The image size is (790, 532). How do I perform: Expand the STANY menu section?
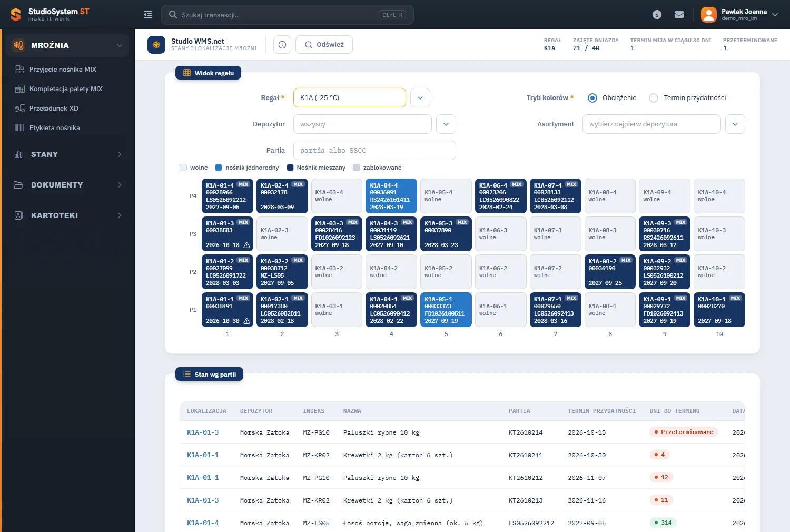pos(67,154)
